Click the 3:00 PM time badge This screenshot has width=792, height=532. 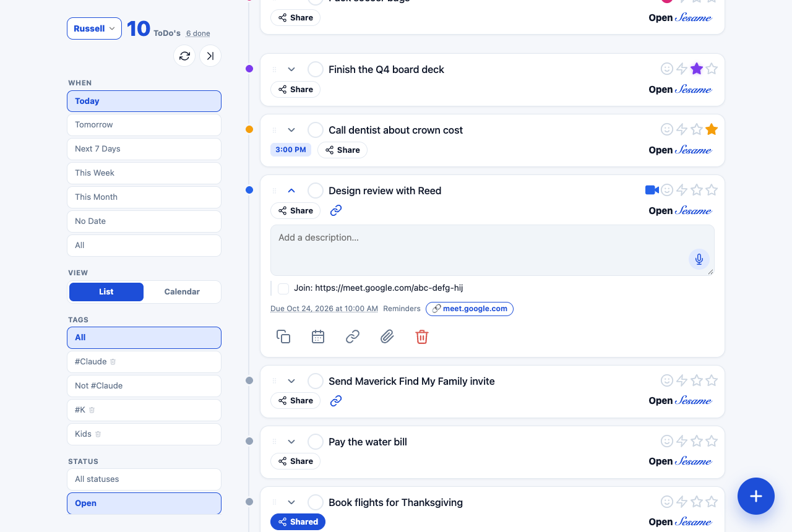click(291, 150)
